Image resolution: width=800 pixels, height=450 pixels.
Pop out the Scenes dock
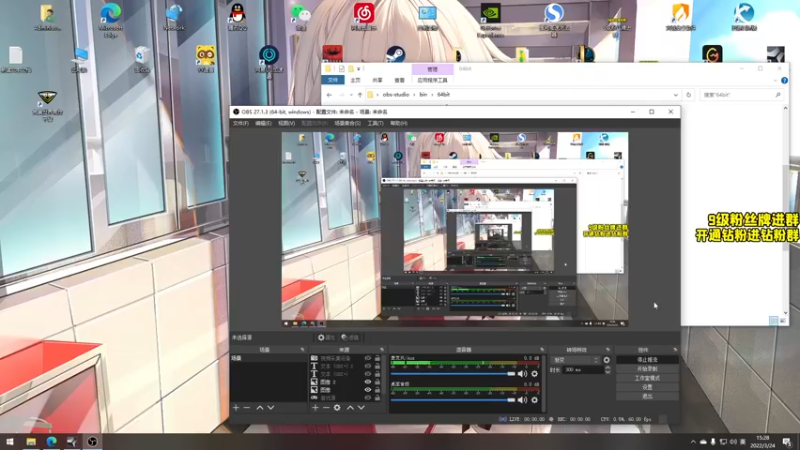pos(302,349)
